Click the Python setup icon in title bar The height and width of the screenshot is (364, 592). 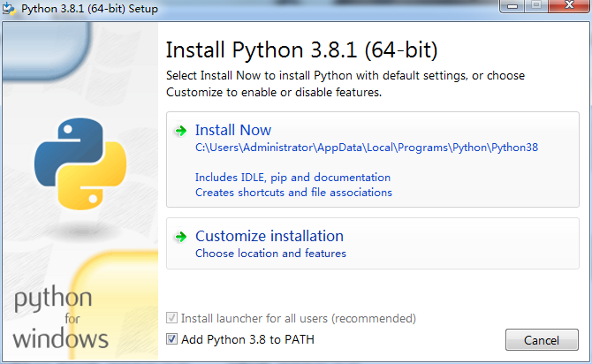click(x=9, y=8)
